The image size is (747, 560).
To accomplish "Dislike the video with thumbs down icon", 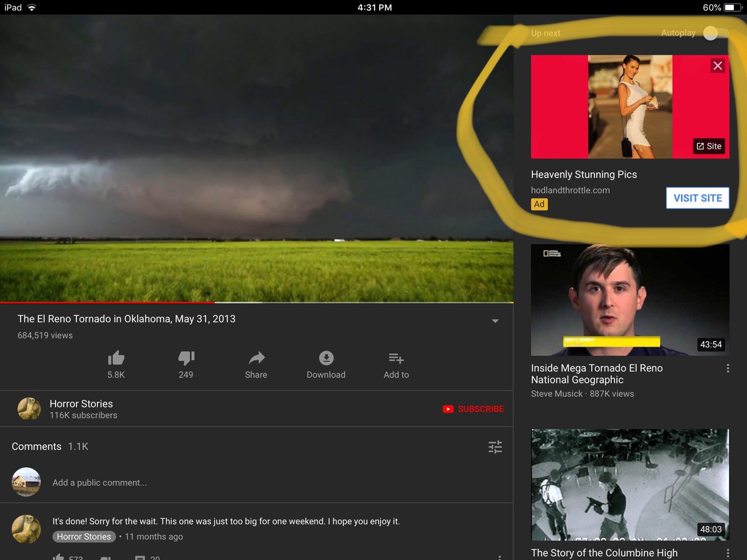I will pyautogui.click(x=186, y=358).
